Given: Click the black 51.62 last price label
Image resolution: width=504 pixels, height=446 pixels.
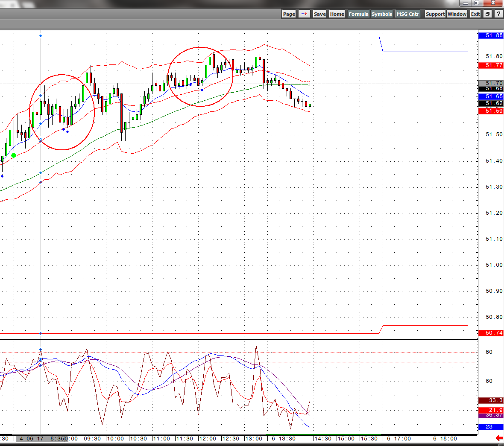Looking at the screenshot, I should 491,103.
